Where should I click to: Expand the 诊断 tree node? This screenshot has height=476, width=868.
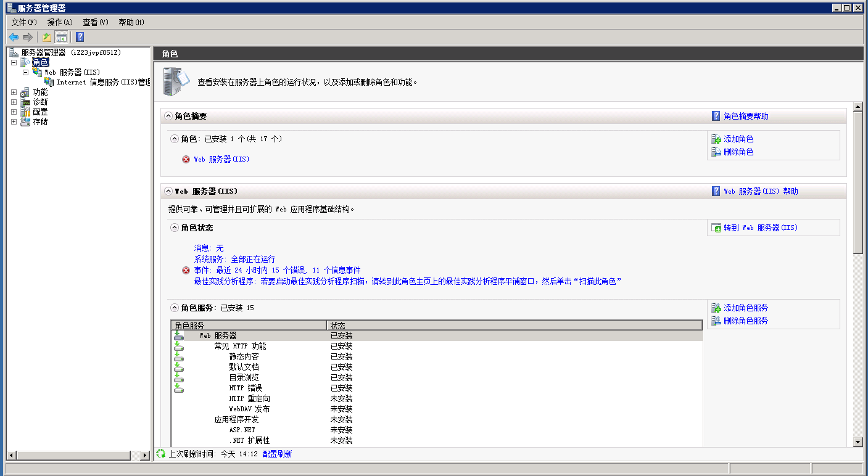14,102
